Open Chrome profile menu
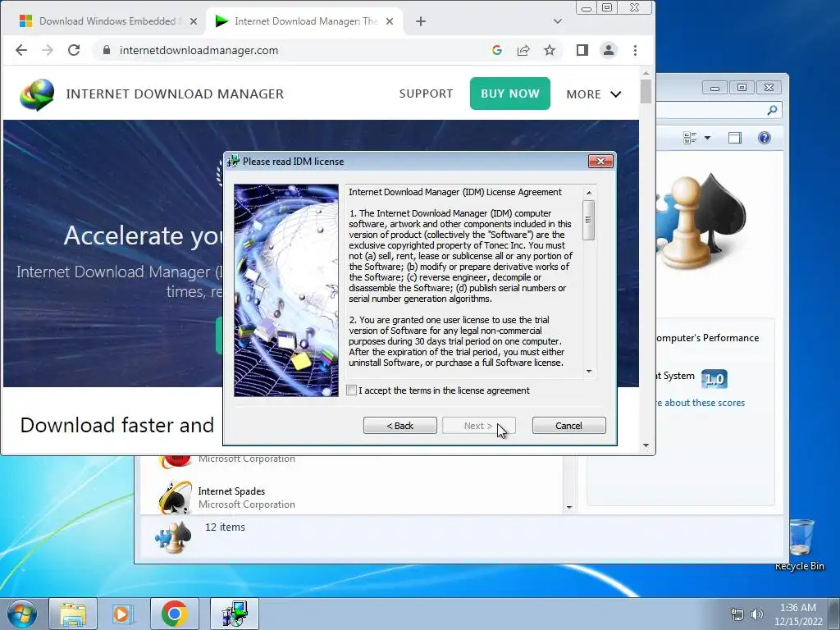The width and height of the screenshot is (840, 630). [x=609, y=50]
